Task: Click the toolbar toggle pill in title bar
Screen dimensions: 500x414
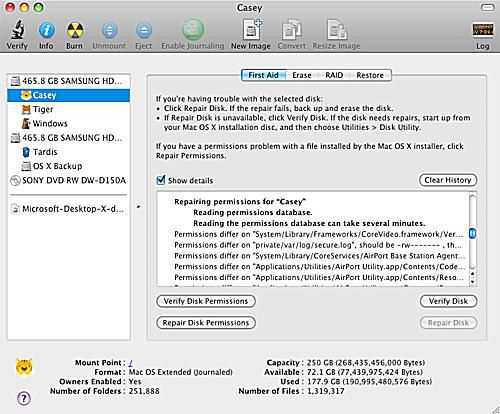Action: click(x=487, y=7)
